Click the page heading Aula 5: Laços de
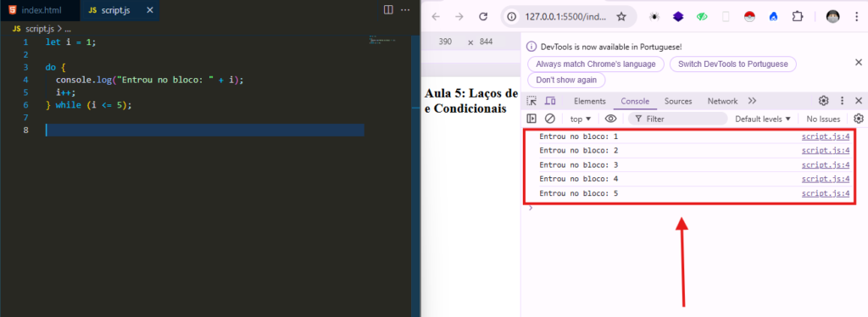Image resolution: width=868 pixels, height=317 pixels. pos(471,93)
